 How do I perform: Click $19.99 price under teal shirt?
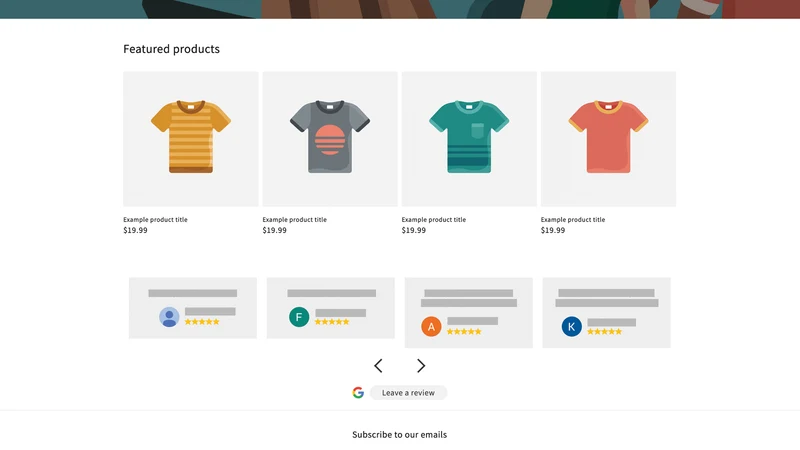tap(414, 230)
